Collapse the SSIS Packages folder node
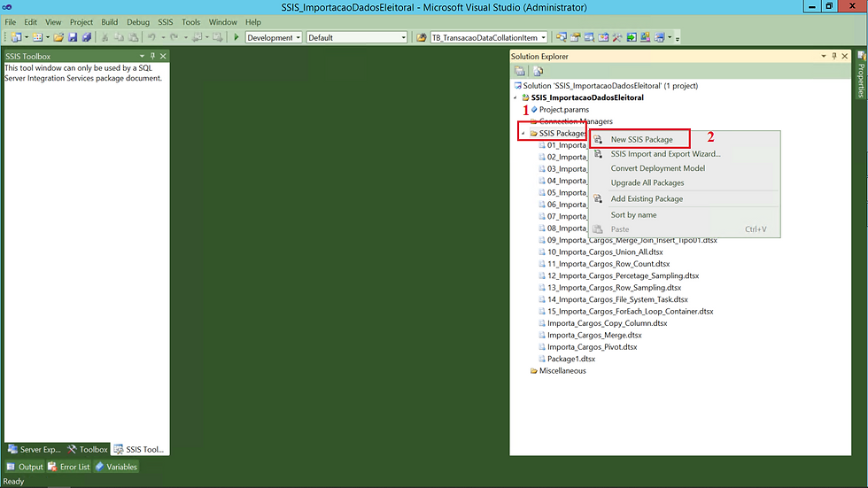This screenshot has height=488, width=868. 523,134
